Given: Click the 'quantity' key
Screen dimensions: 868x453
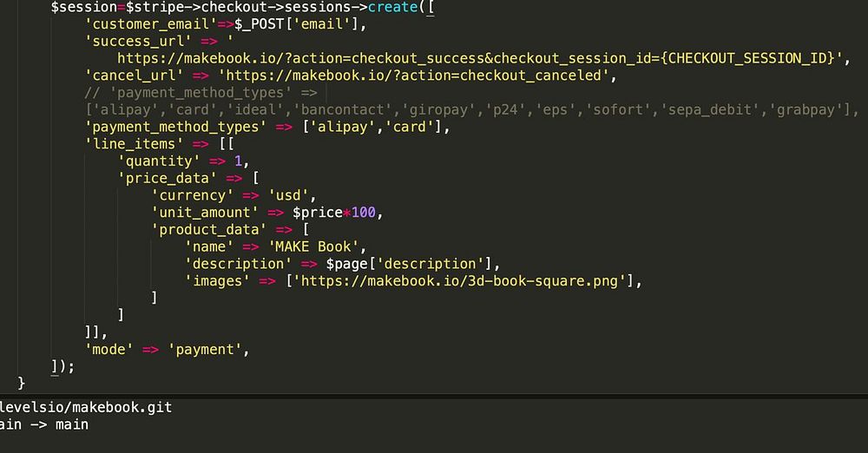Looking at the screenshot, I should coord(159,161).
